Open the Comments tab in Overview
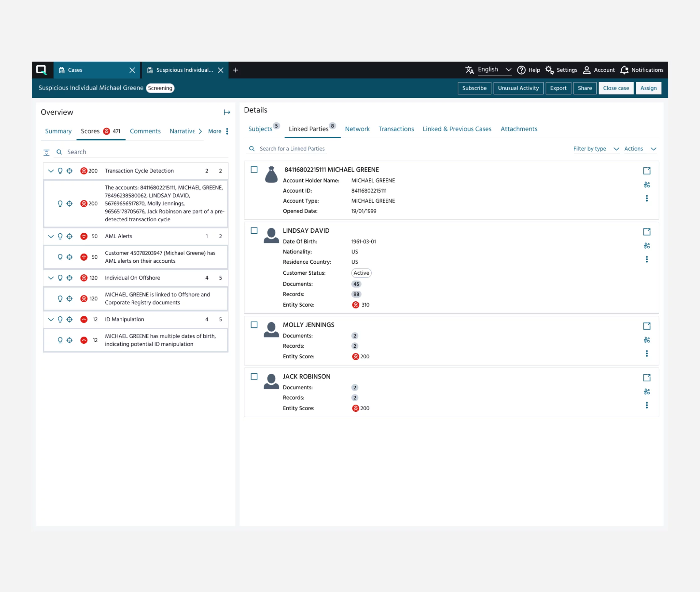 click(x=145, y=131)
